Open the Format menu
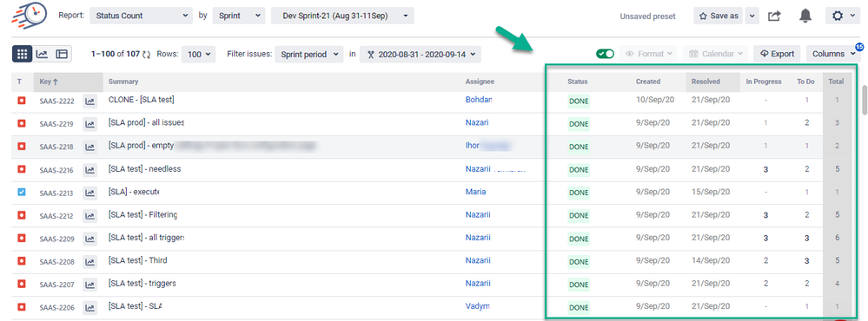The width and height of the screenshot is (868, 321). point(649,54)
